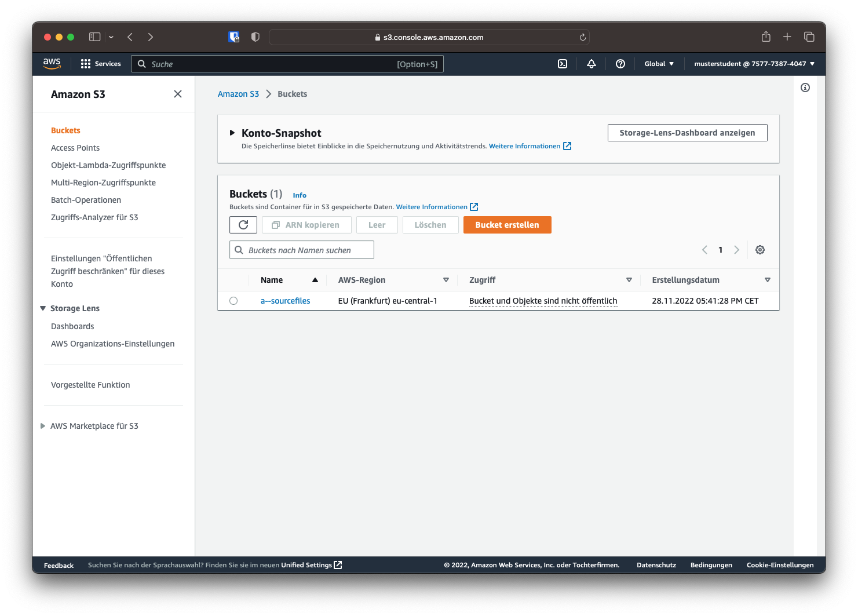Open the help question mark menu
The image size is (858, 616).
coord(620,64)
